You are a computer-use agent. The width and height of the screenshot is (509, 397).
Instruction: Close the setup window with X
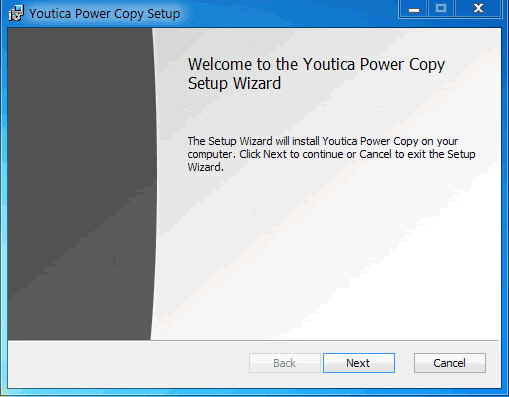[478, 9]
